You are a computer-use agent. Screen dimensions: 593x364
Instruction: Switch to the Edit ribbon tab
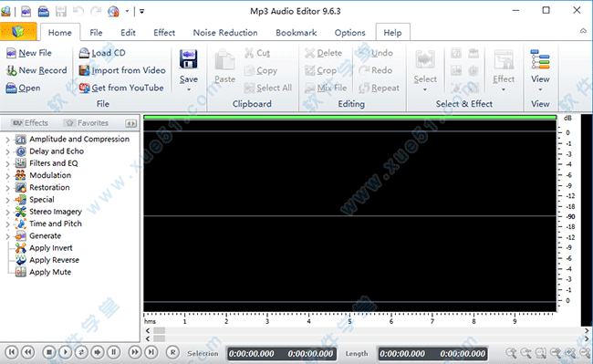pos(128,33)
